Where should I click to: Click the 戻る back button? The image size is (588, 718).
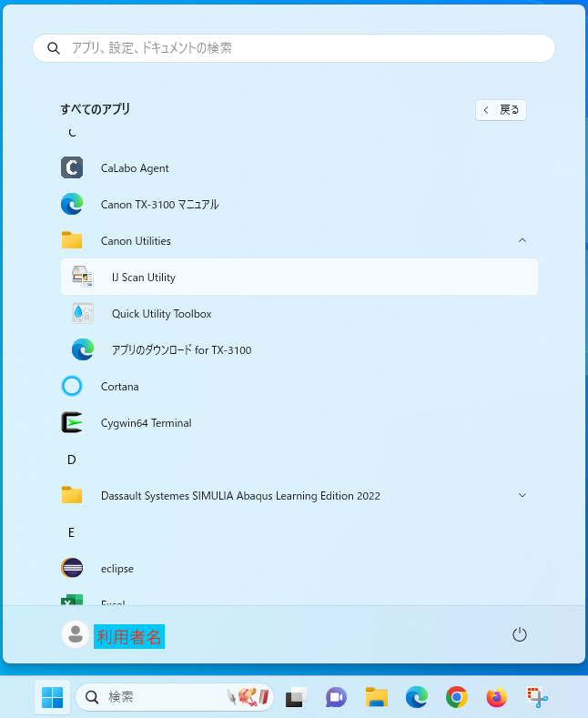(x=501, y=110)
